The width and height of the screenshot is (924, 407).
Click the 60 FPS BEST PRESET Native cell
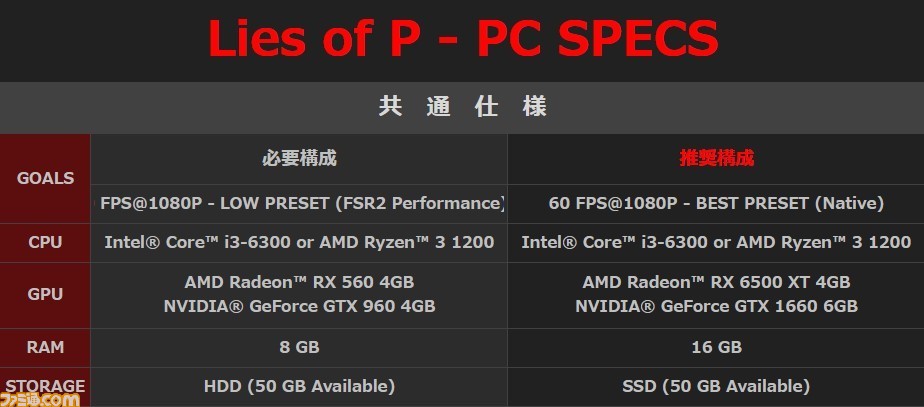click(x=716, y=204)
